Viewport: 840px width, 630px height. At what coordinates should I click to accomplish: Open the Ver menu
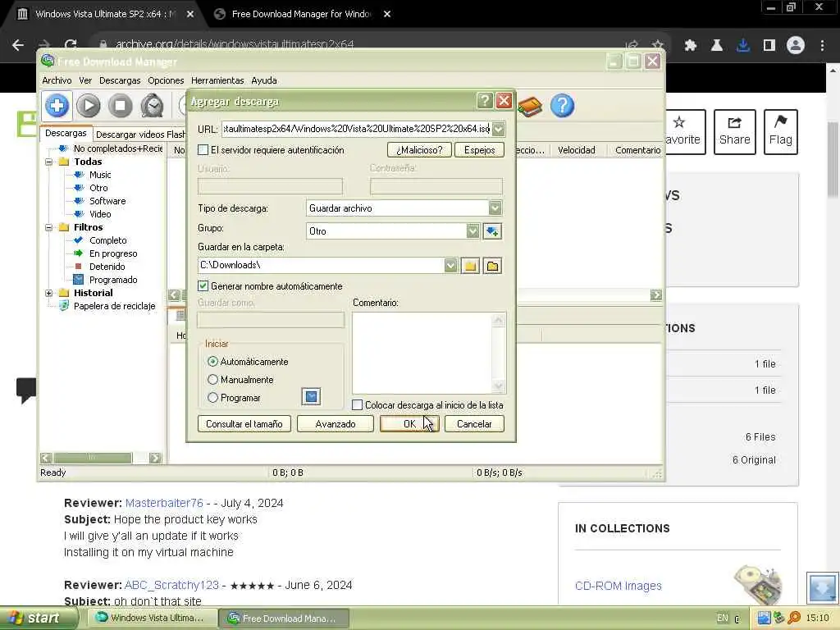pyautogui.click(x=85, y=80)
